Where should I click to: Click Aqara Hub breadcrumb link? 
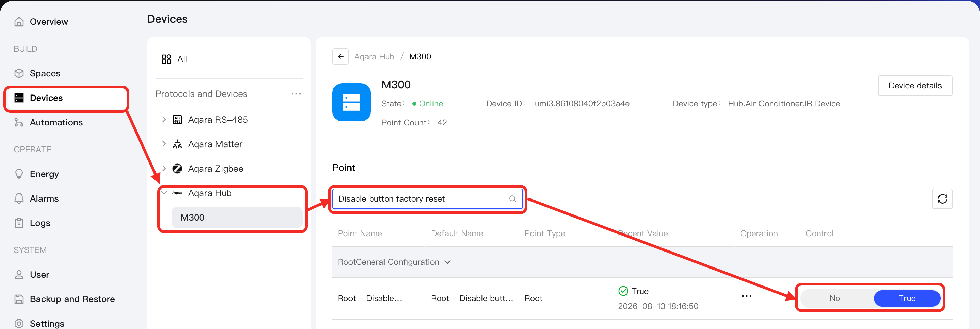pos(374,57)
